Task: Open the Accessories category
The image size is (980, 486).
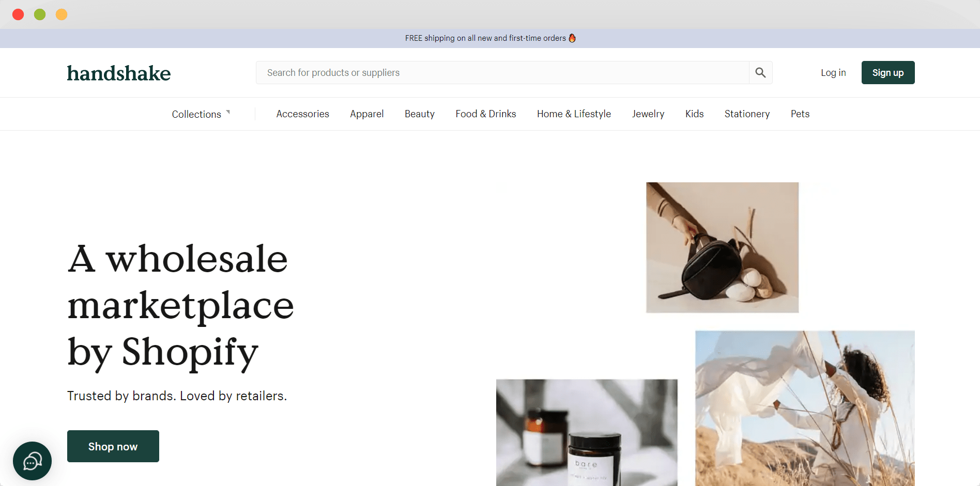Action: pyautogui.click(x=302, y=114)
